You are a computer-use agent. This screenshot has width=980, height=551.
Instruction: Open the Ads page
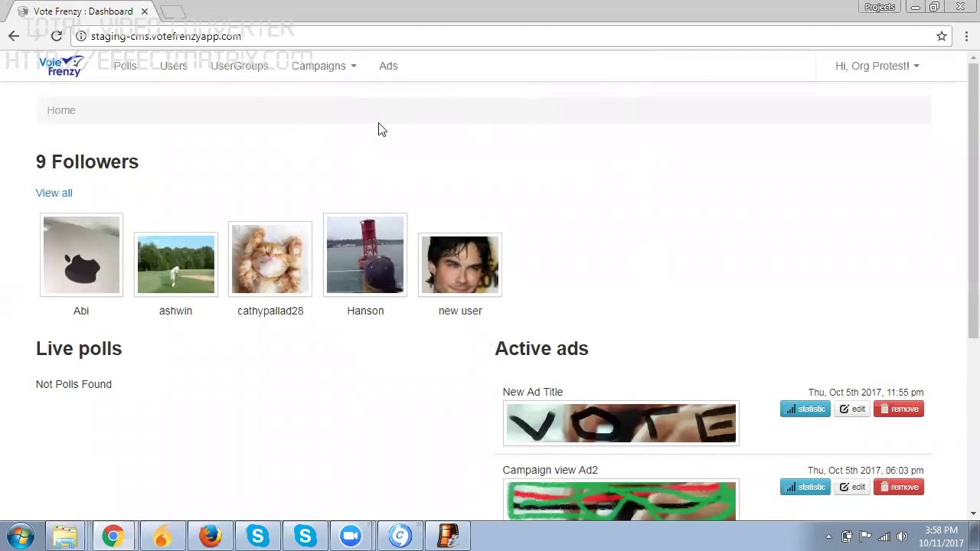388,66
